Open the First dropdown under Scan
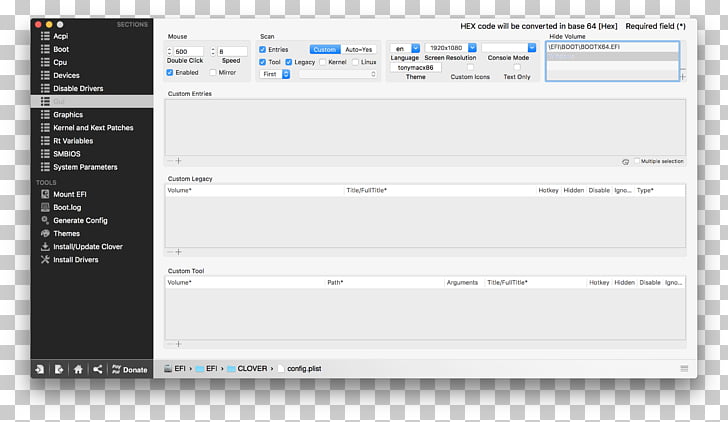 tap(275, 74)
